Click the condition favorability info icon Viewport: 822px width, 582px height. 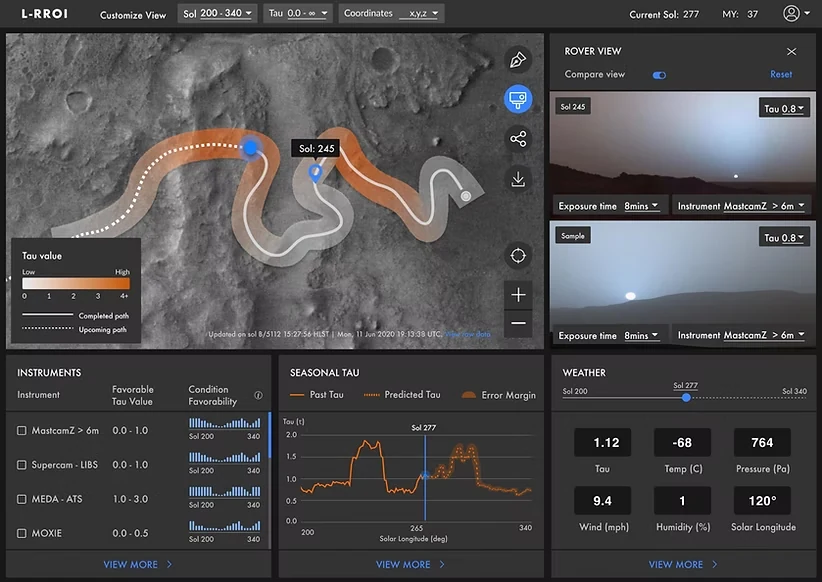click(258, 395)
